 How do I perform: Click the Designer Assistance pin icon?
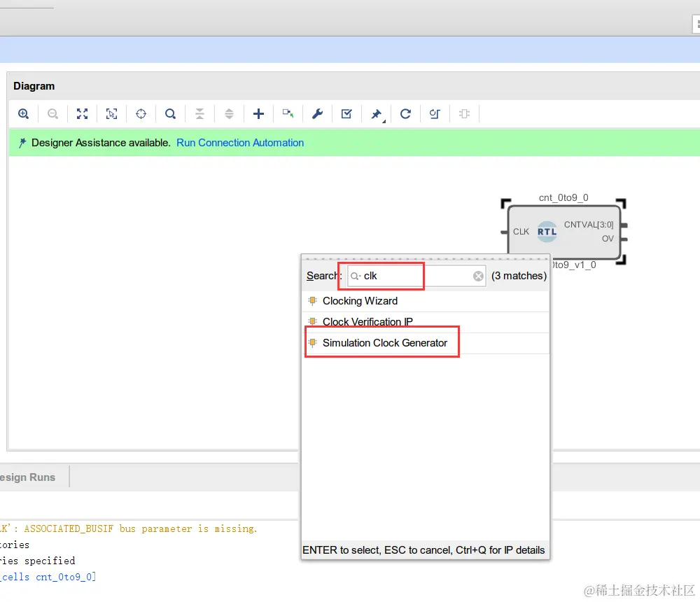(x=22, y=143)
